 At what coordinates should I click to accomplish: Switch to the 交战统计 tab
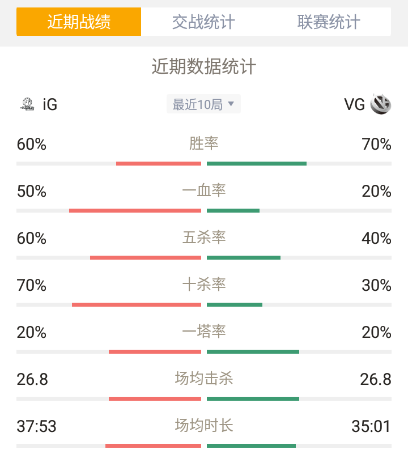(x=203, y=22)
